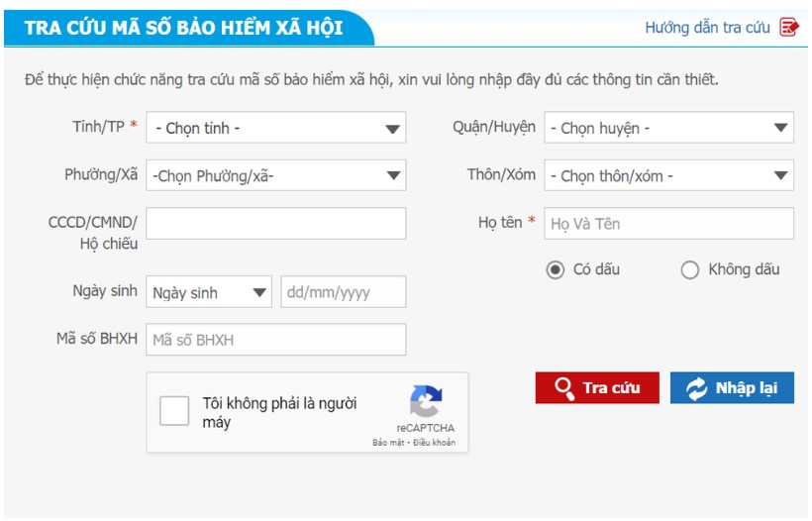This screenshot has height=521, width=812.
Task: Click into the Mã số BHXH input field
Action: point(275,340)
